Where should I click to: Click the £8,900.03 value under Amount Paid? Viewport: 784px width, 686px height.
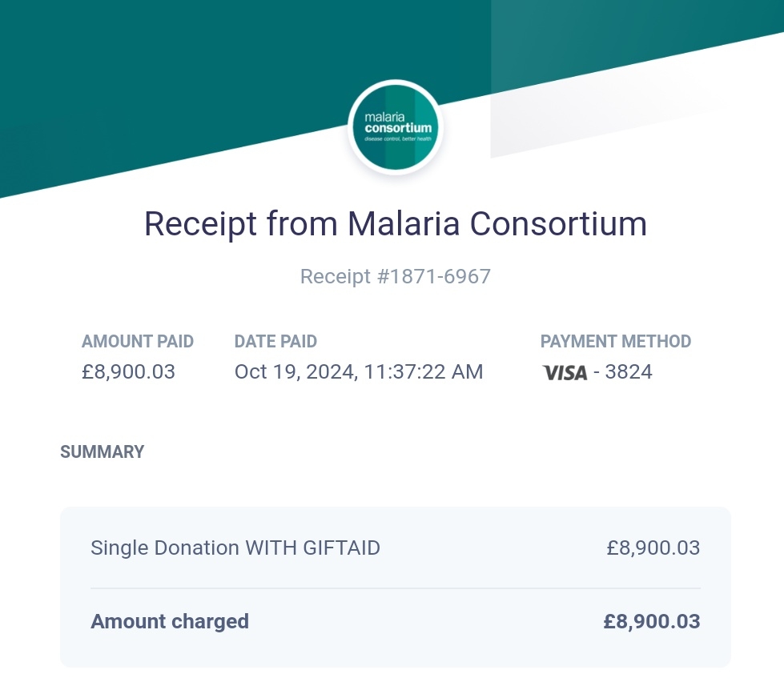pyautogui.click(x=128, y=371)
